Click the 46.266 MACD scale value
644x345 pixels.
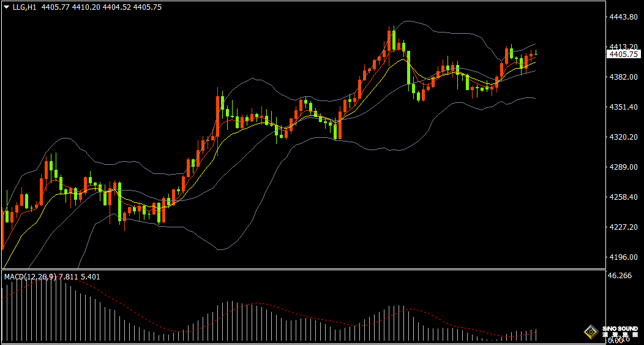point(620,276)
